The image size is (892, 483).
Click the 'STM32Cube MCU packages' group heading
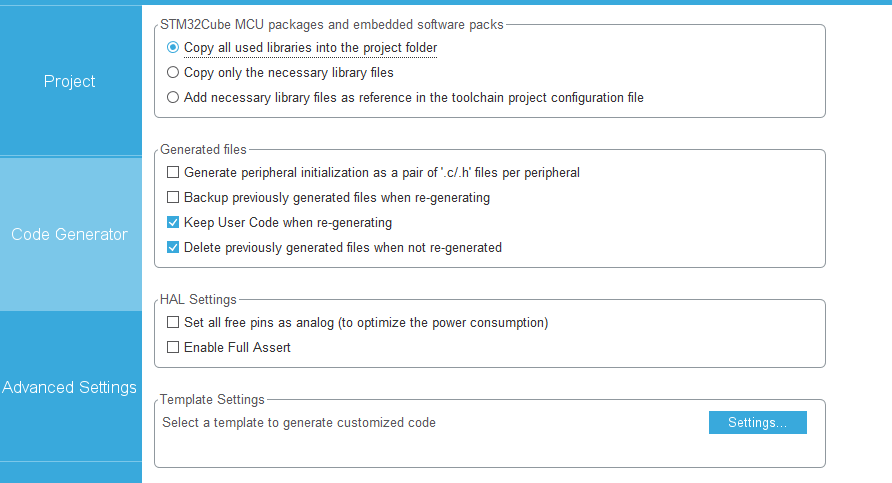(x=332, y=24)
